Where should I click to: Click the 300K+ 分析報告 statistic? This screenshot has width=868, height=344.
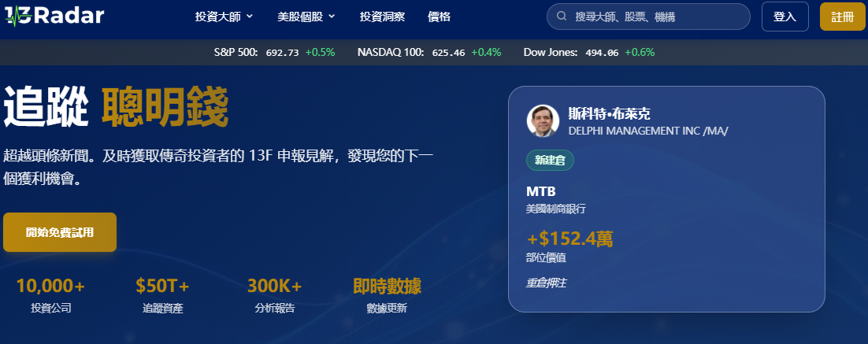point(275,296)
